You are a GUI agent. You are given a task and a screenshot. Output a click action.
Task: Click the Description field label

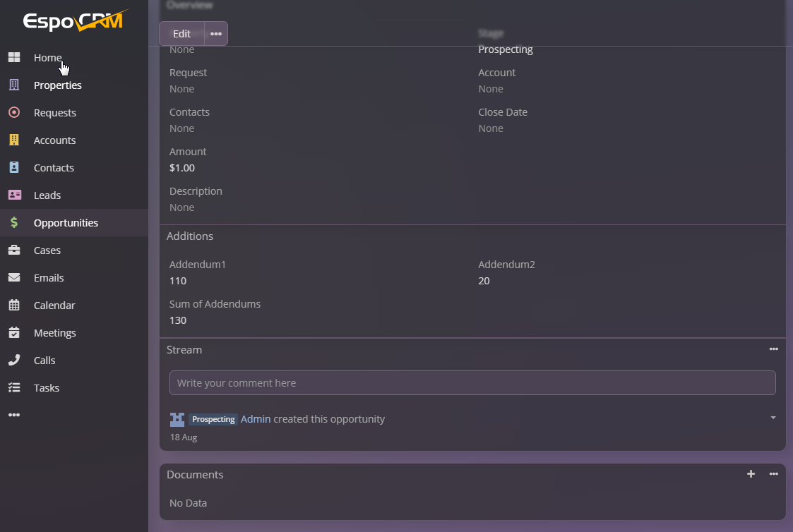[196, 191]
